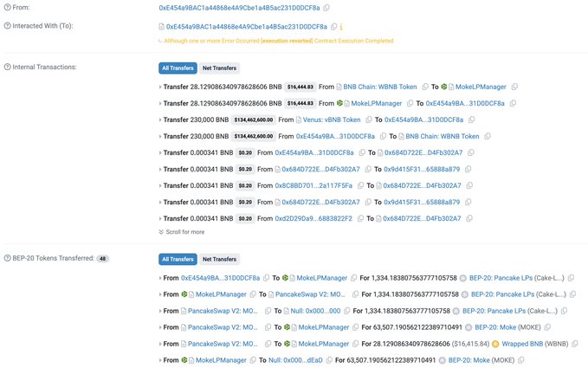Copy BEP-20: Moke token address in last row

point(520,360)
